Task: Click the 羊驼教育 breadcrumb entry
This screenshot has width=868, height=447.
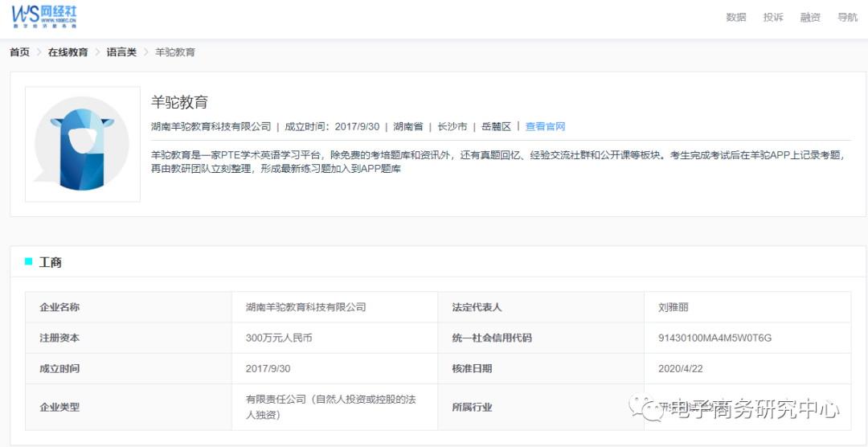Action: pyautogui.click(x=175, y=52)
